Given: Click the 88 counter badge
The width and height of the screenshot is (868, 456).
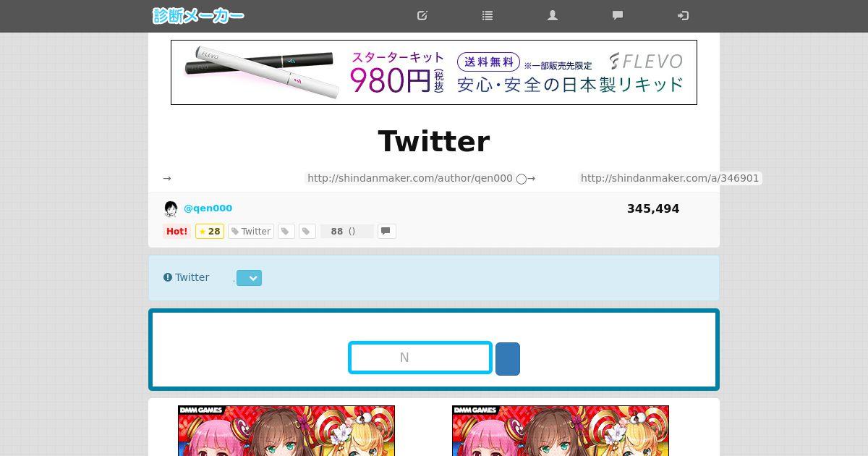Looking at the screenshot, I should point(347,232).
